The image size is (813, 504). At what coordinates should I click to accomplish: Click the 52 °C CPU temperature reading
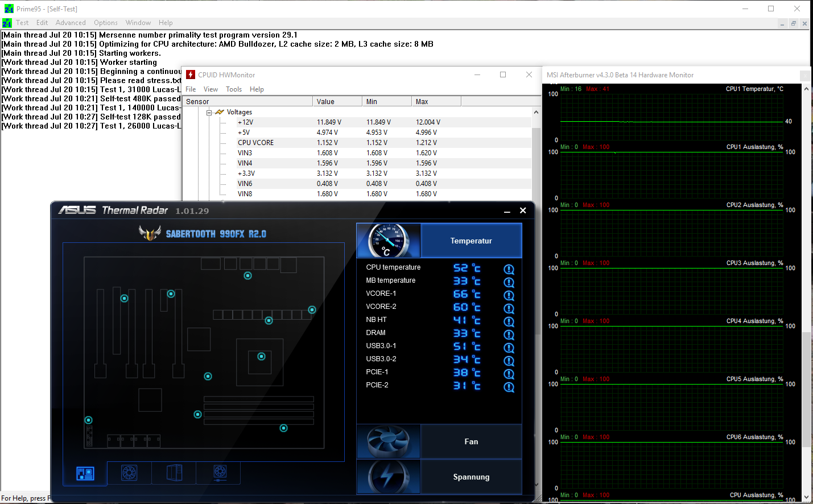pos(467,268)
